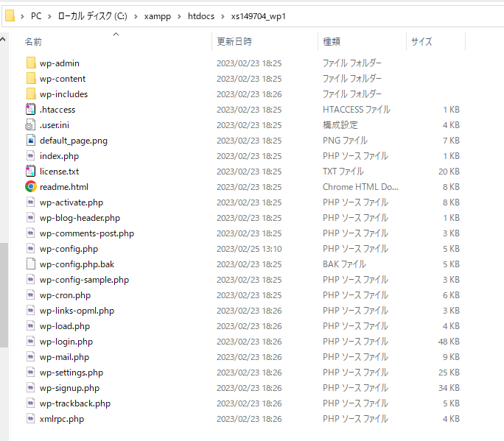Viewport: 504px width, 441px height.
Task: Go to ローカル ディスク (C:) breadcrumb
Action: tap(91, 16)
